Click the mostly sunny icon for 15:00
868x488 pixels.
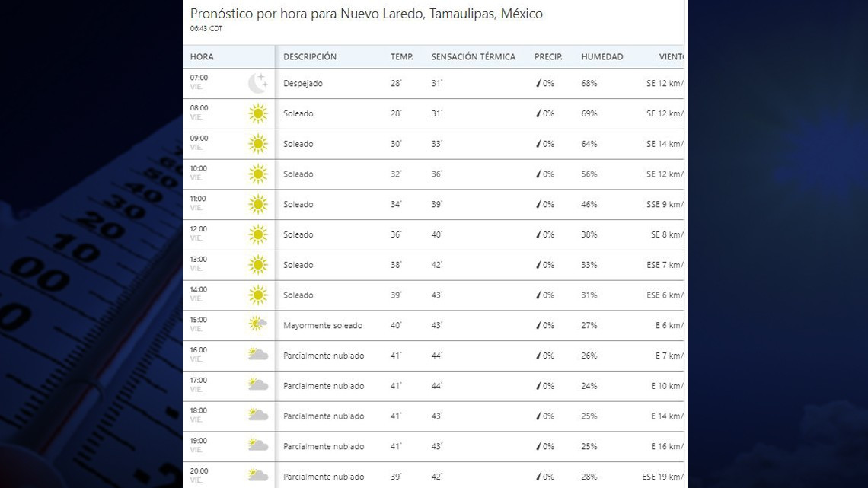[257, 325]
